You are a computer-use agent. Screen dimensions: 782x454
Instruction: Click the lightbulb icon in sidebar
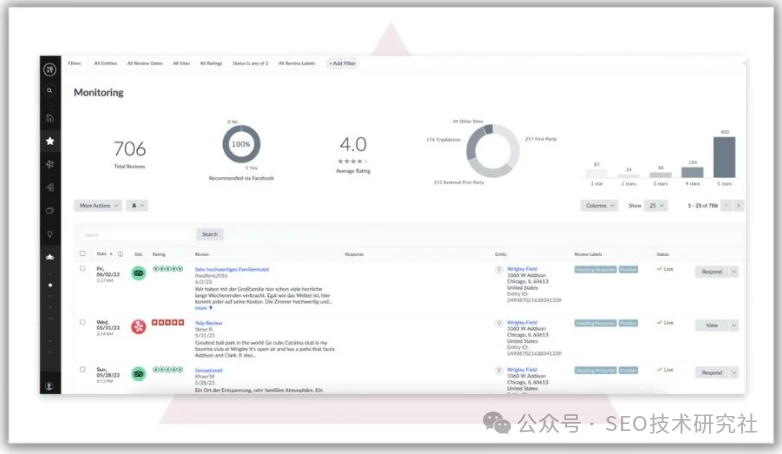[x=49, y=234]
